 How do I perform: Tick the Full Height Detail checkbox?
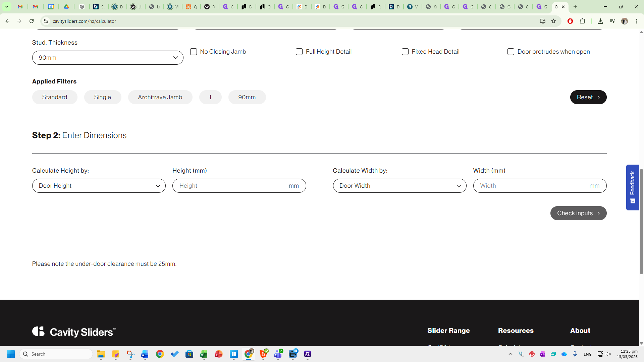point(299,52)
